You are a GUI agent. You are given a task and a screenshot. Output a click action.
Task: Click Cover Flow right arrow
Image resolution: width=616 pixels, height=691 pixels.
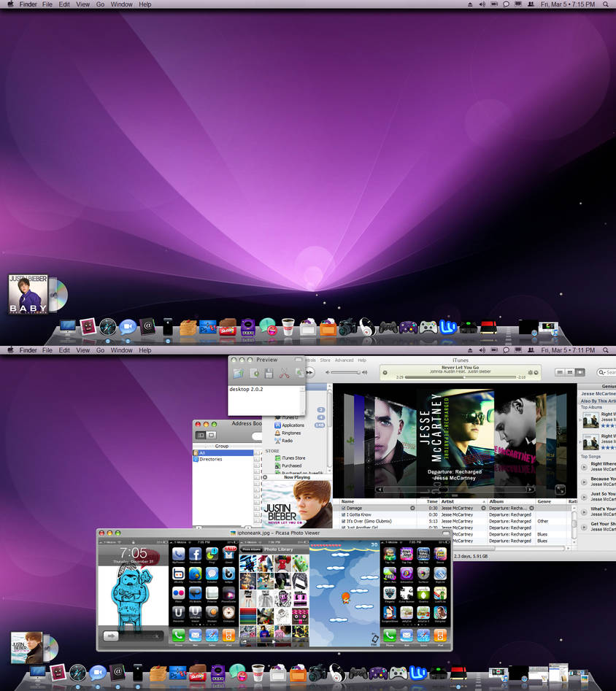tap(531, 490)
